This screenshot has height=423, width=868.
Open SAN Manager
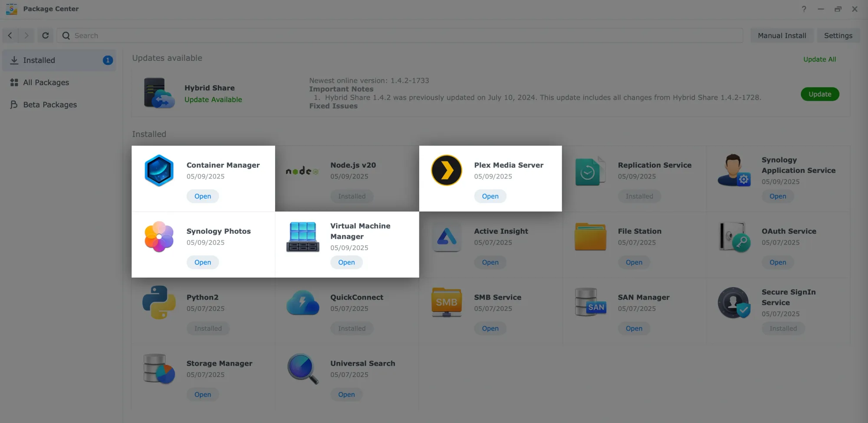[x=634, y=328]
